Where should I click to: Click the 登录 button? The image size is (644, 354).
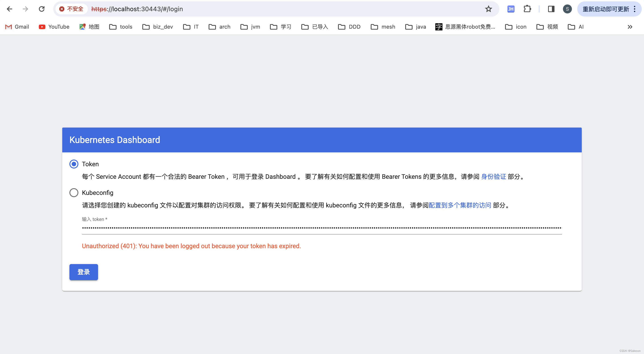(84, 272)
